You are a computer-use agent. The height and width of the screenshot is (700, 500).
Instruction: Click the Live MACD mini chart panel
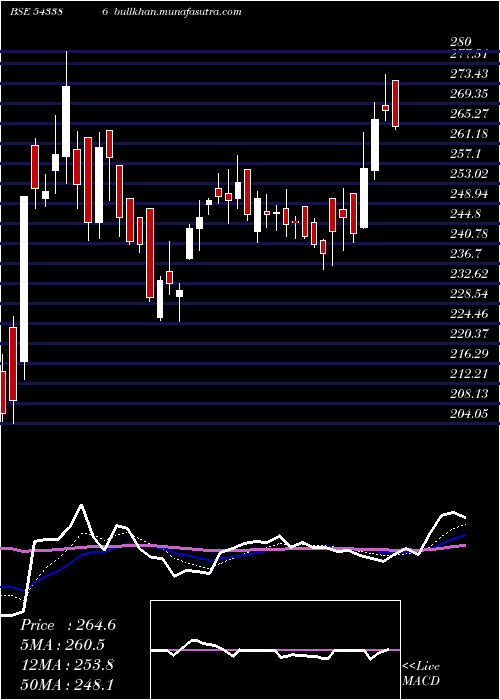click(275, 650)
